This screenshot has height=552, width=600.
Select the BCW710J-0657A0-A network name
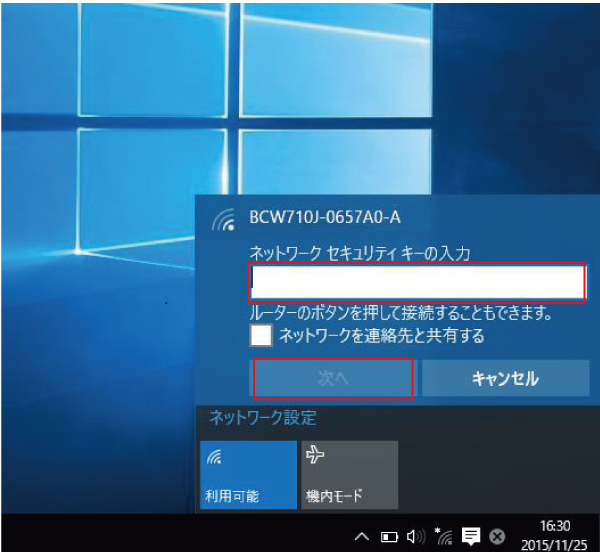(324, 217)
